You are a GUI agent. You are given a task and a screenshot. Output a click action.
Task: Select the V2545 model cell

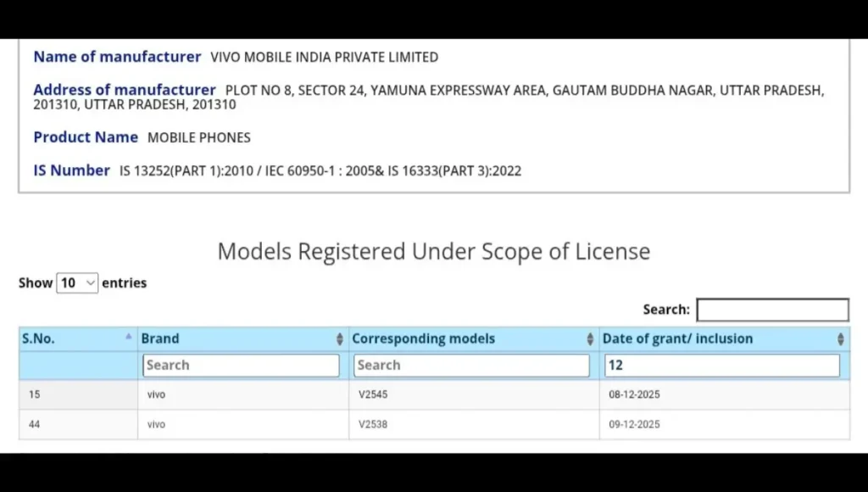(x=373, y=394)
